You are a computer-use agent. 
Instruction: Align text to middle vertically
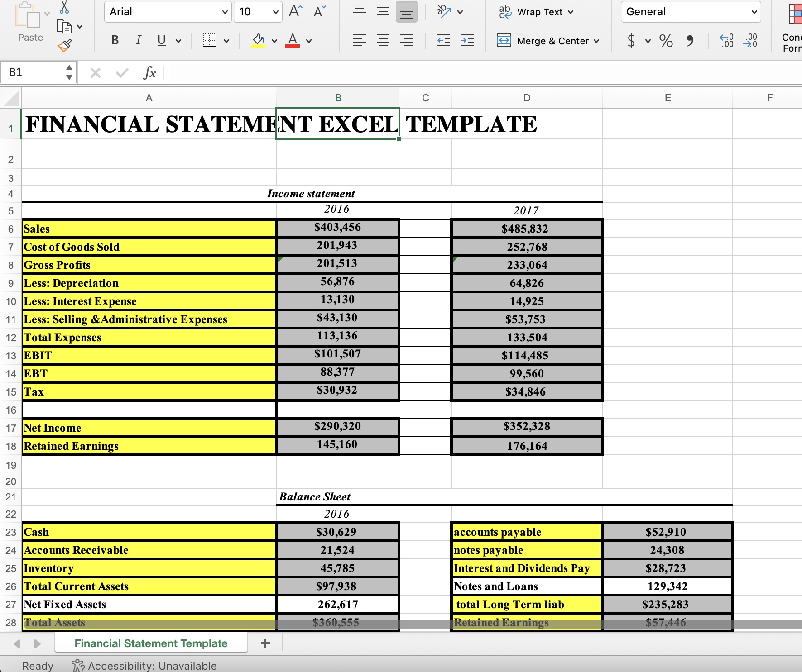(383, 11)
